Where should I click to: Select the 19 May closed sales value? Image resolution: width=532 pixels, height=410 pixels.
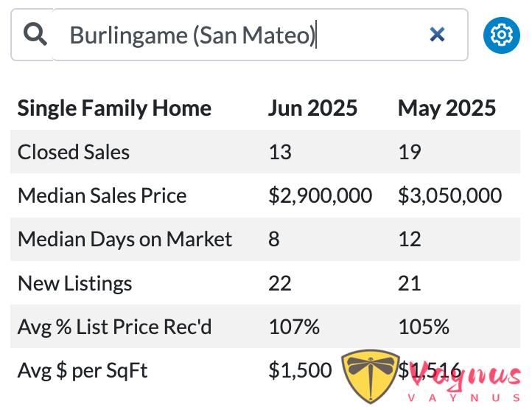click(x=410, y=152)
